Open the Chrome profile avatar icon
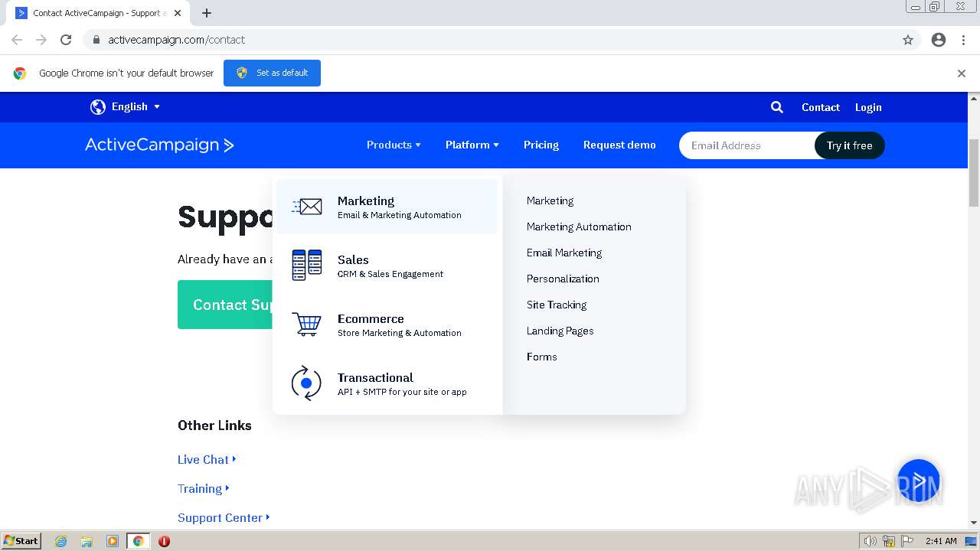The width and height of the screenshot is (980, 551). [939, 40]
